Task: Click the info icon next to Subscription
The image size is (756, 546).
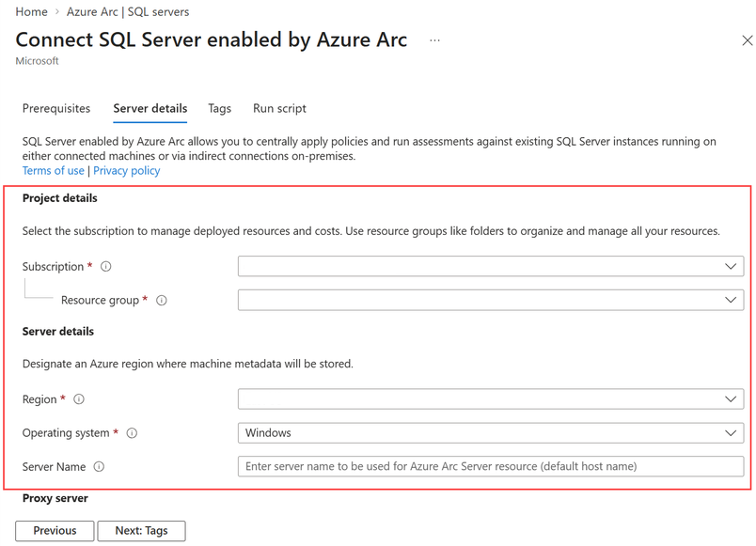Action: tap(106, 267)
